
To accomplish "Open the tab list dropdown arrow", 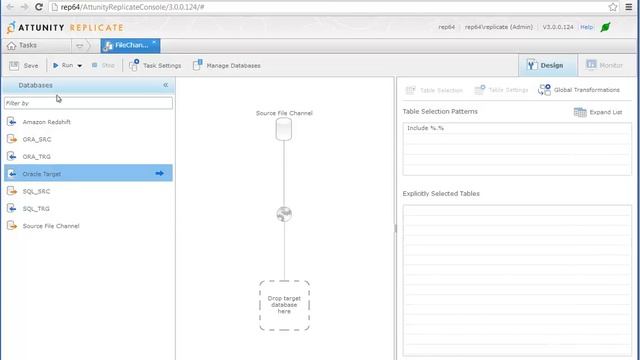I will (80, 46).
